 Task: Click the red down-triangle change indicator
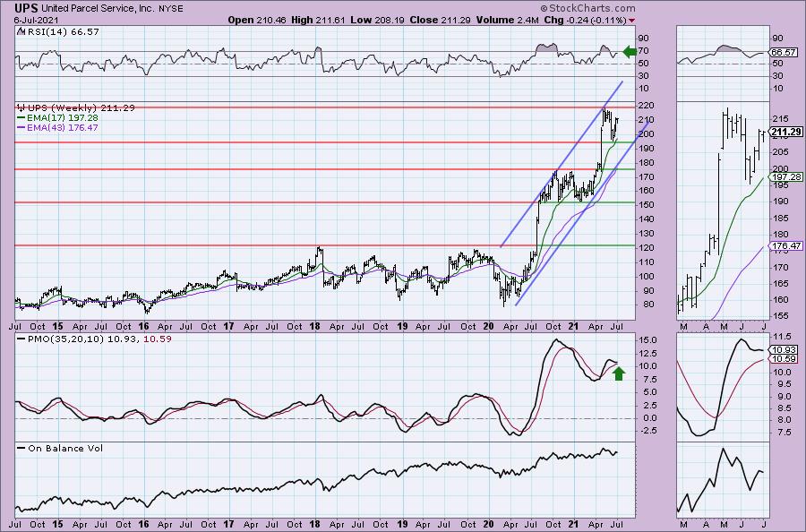coord(631,21)
